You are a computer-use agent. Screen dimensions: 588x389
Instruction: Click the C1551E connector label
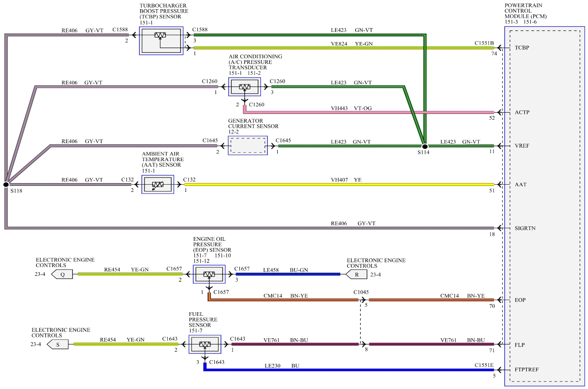coord(484,365)
